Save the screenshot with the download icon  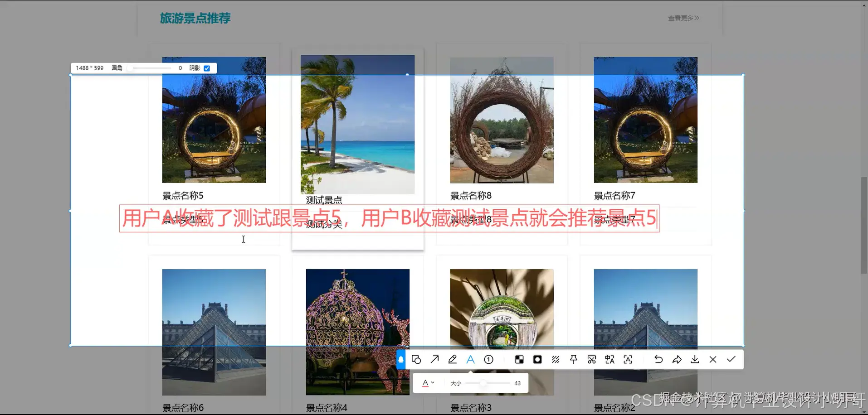click(694, 359)
